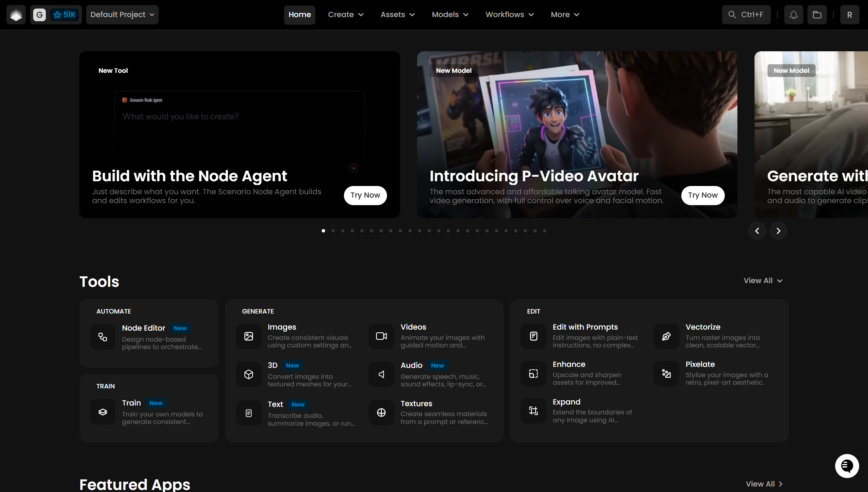Click 'Build with the Node Agent' heading

pos(189,176)
